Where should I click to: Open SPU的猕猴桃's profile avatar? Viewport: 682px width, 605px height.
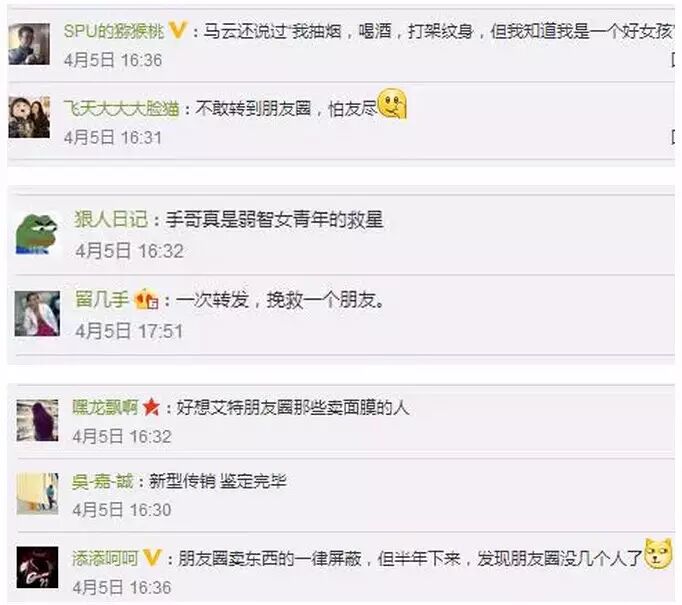[x=29, y=44]
